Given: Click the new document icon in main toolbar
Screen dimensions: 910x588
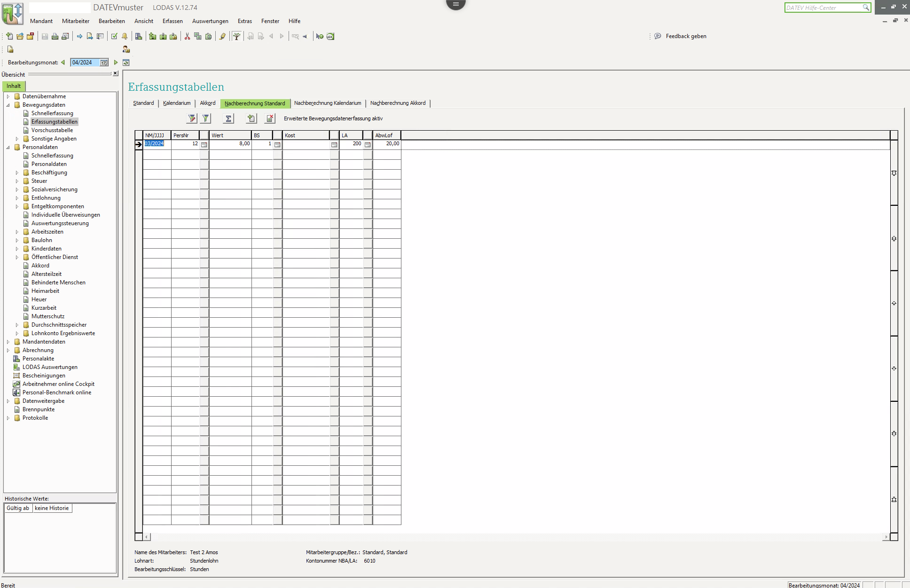Looking at the screenshot, I should tap(9, 36).
